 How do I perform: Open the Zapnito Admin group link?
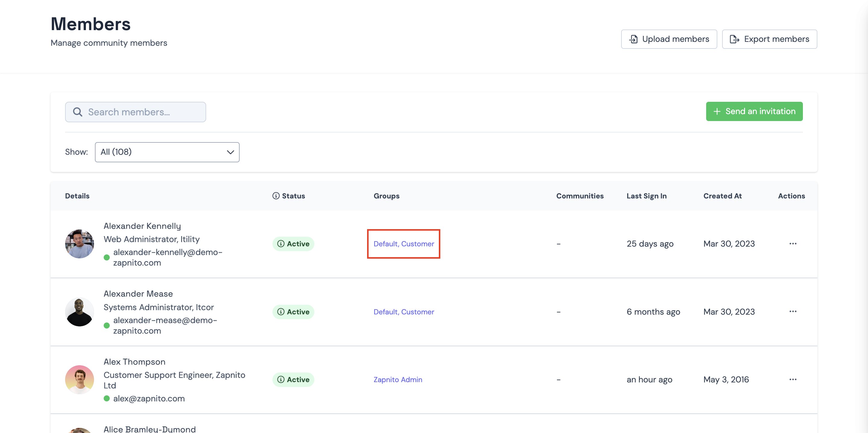pyautogui.click(x=398, y=379)
